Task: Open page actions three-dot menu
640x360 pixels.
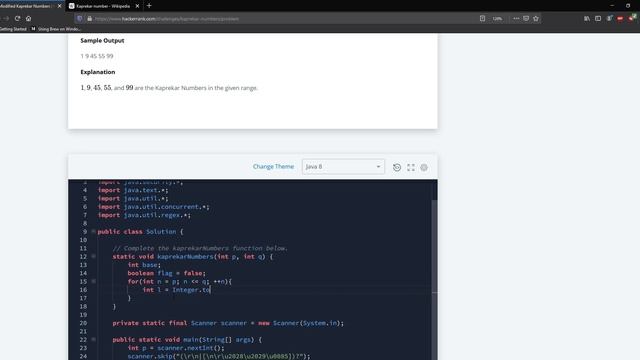Action: pos(516,18)
